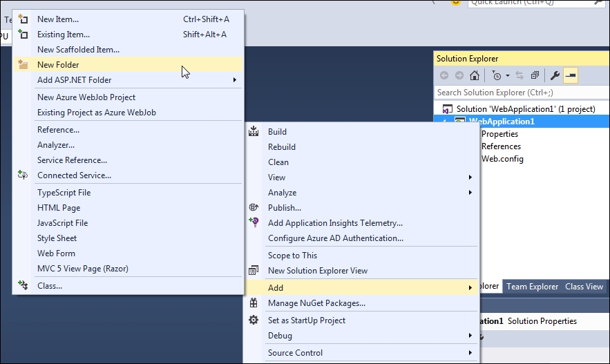Select the Properties node in Solution Explorer

coord(499,134)
